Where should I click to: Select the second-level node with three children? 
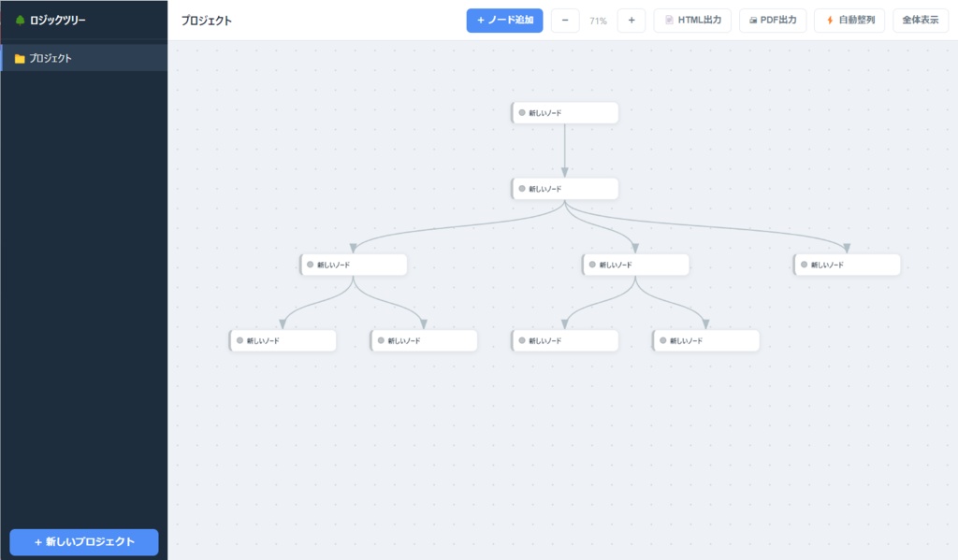click(x=564, y=189)
